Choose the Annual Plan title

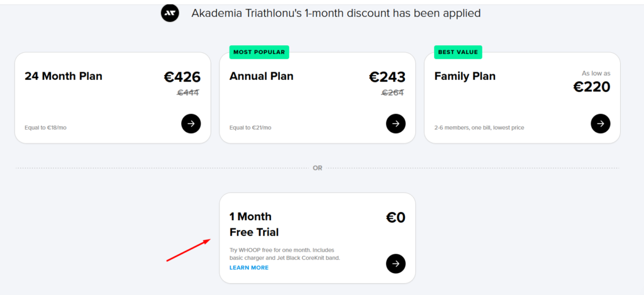coord(261,76)
